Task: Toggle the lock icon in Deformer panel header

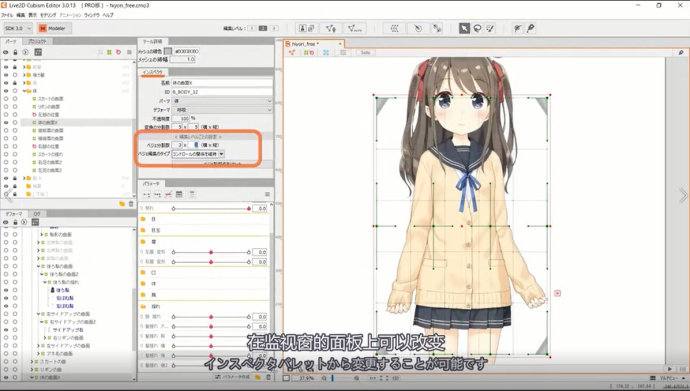Action: pos(15,223)
